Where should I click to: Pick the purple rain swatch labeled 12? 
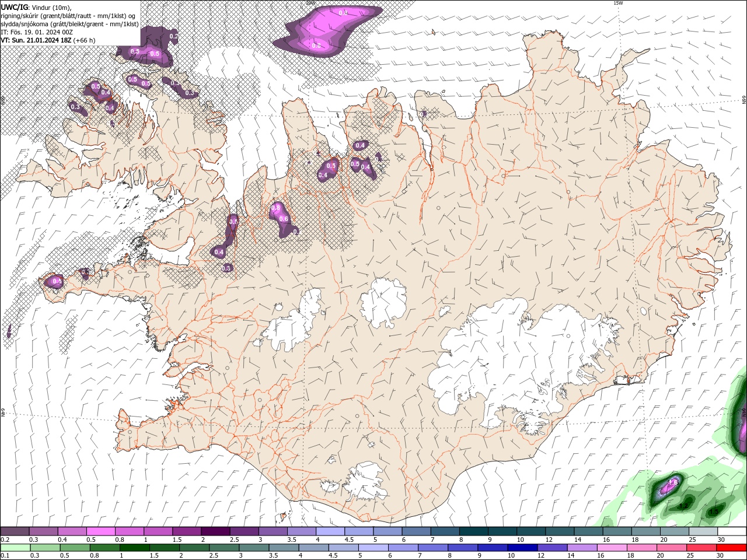pos(551,548)
